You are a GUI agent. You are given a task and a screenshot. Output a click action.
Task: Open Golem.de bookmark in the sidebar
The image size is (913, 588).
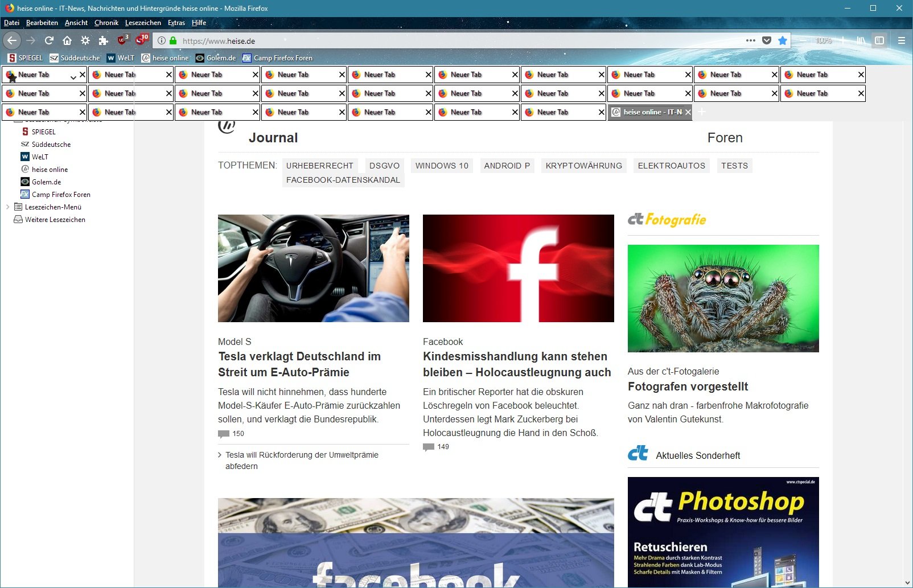(46, 182)
